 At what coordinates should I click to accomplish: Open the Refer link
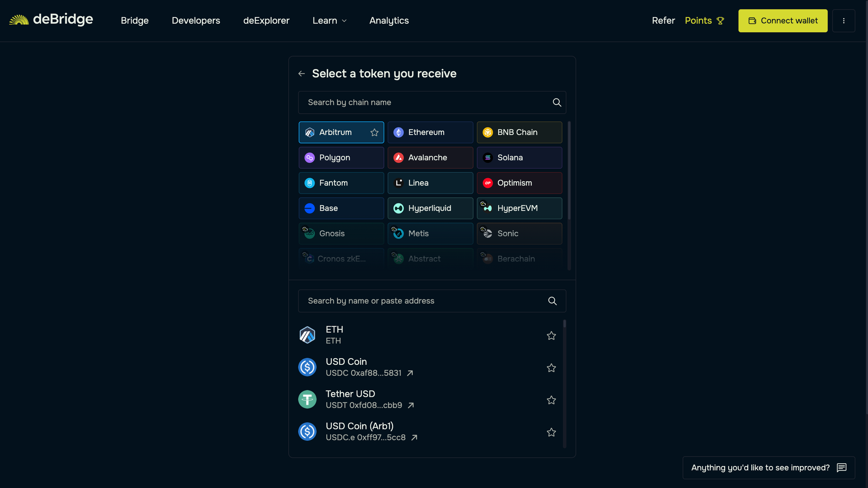point(663,20)
